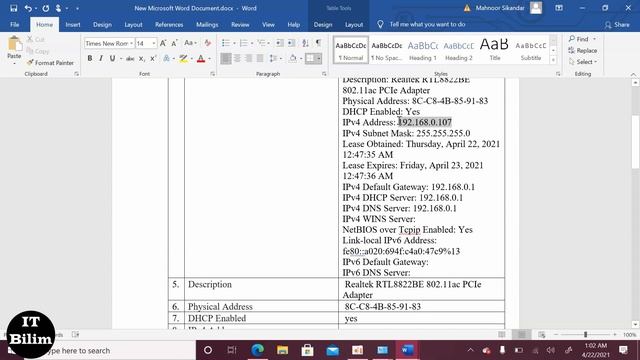The width and height of the screenshot is (640, 360).
Task: Align text to the left
Action: click(226, 59)
